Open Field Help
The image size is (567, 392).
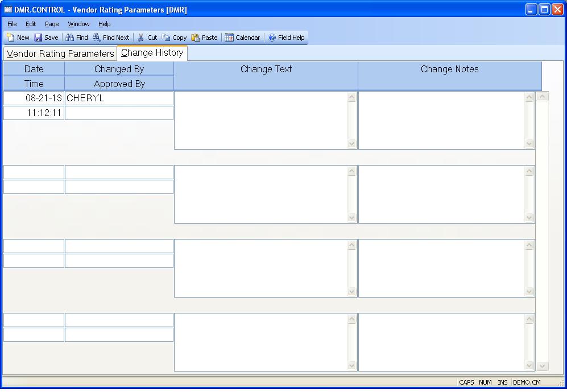point(272,38)
